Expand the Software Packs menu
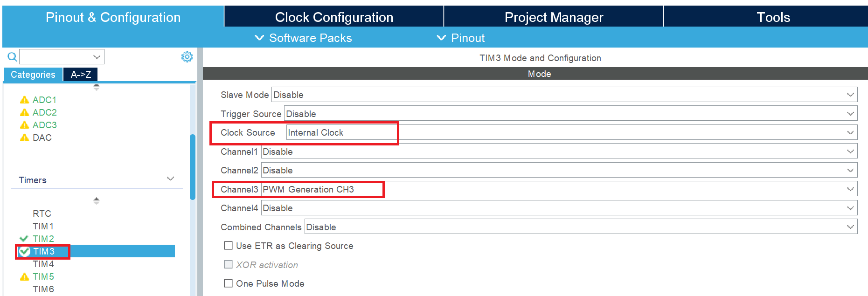 (x=304, y=38)
